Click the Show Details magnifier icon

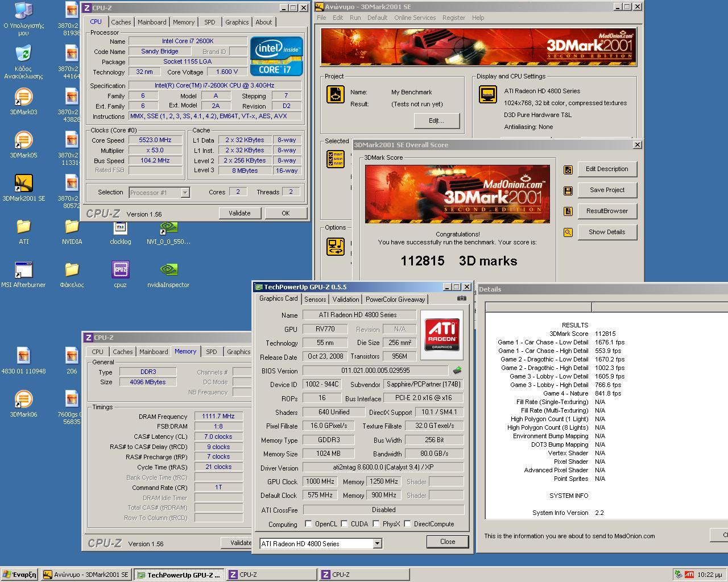coord(568,232)
